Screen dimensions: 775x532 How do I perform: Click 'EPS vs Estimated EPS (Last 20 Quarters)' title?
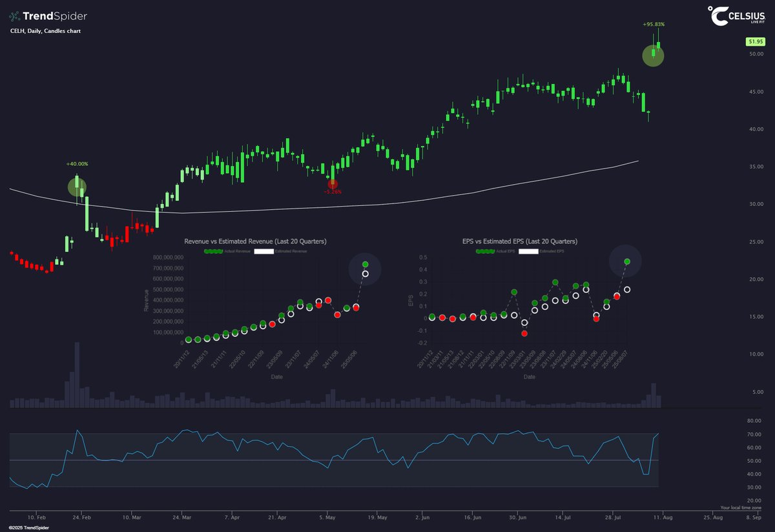520,241
